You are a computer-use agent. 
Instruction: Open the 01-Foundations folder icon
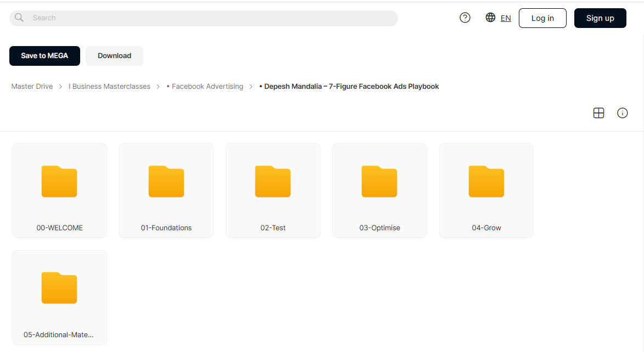(166, 181)
